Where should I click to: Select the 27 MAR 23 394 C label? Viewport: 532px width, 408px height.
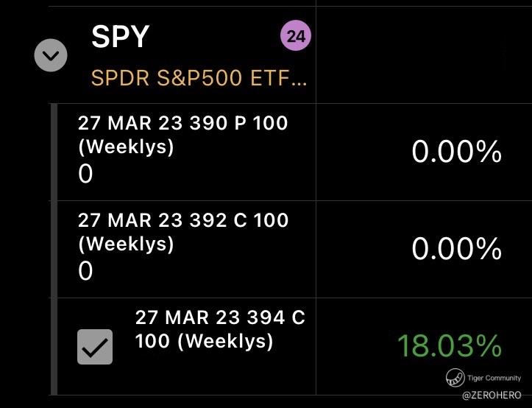pos(220,329)
